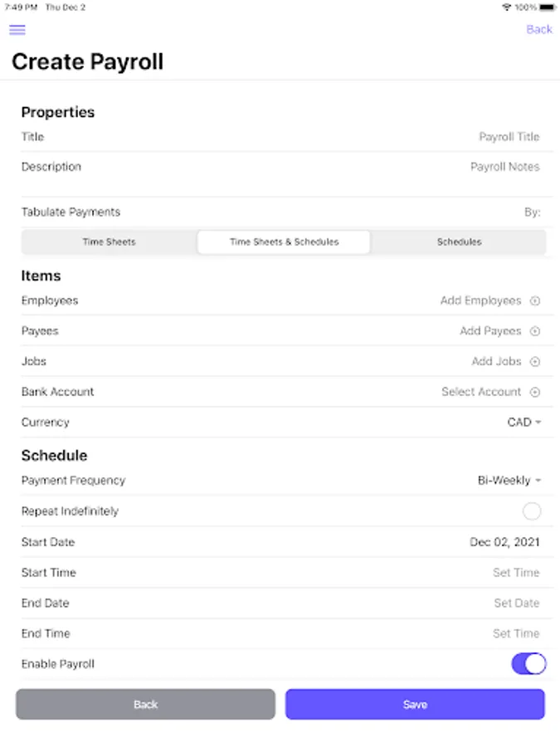Disable the Enable Payroll switch

[x=528, y=663]
